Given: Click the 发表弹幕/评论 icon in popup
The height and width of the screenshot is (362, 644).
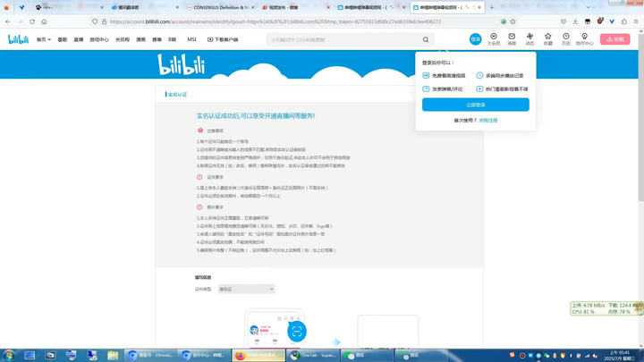Looking at the screenshot, I should click(426, 88).
